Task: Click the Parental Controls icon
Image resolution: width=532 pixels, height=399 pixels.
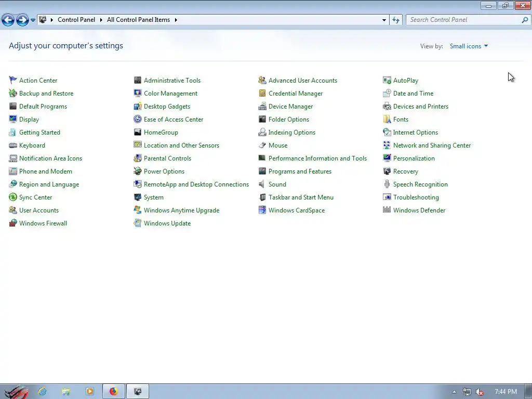Action: coord(137,158)
